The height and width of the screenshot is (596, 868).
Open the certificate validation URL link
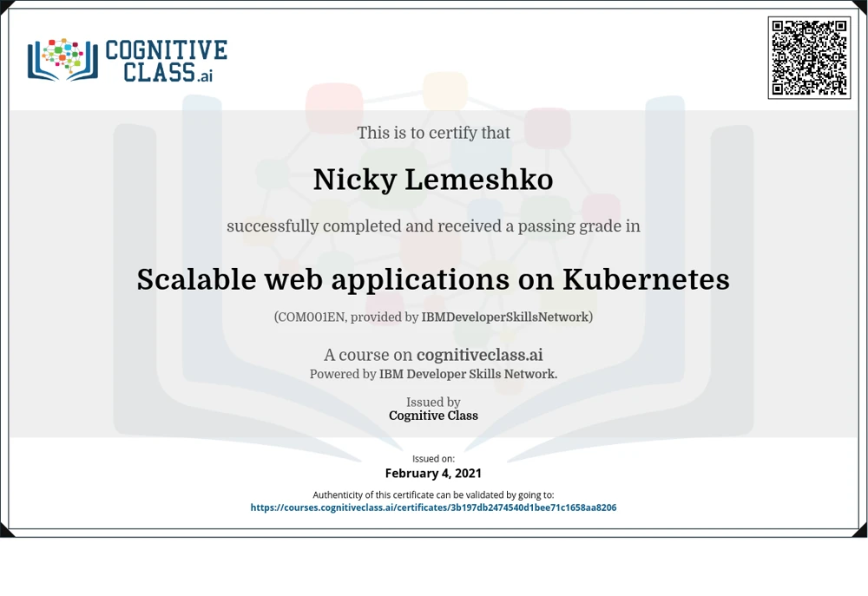coord(433,508)
